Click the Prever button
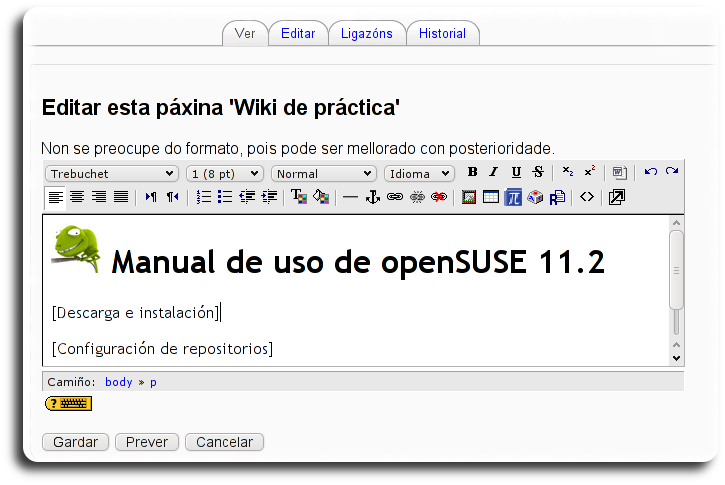The width and height of the screenshot is (725, 485). tap(147, 442)
